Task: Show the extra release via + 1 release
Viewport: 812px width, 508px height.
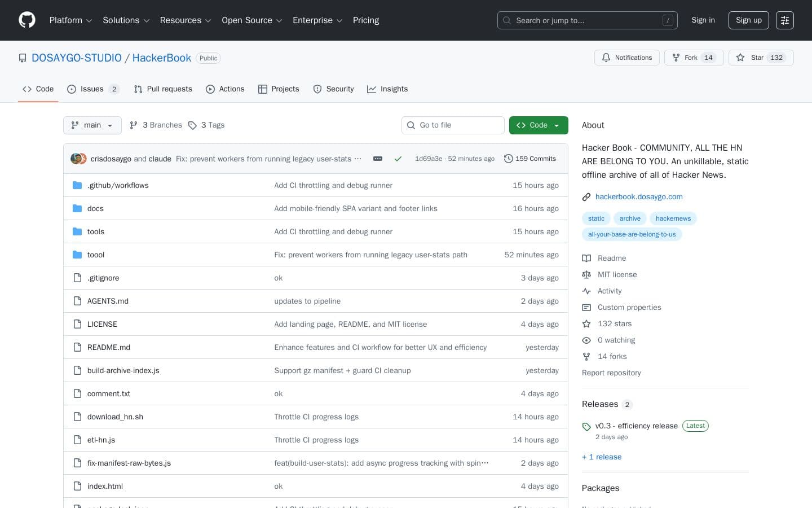Action: pos(602,457)
